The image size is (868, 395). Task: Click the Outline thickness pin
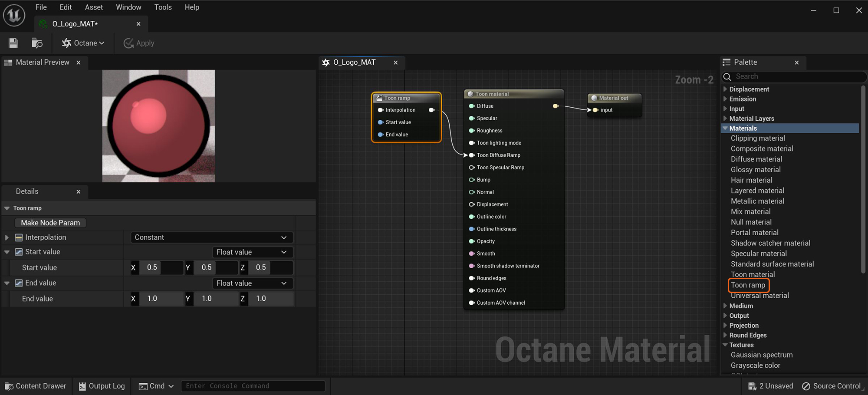471,229
